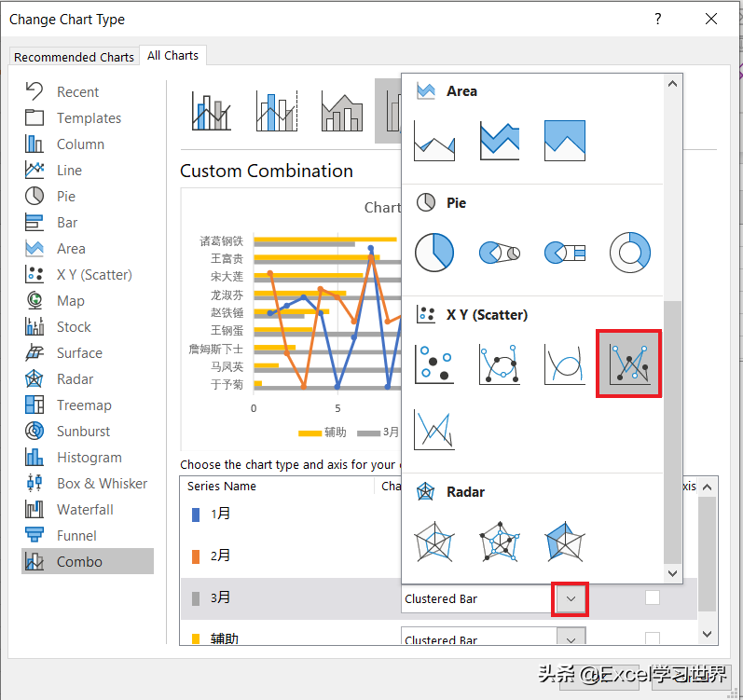743x700 pixels.
Task: Select Surface in the chart type list
Action: 88,353
